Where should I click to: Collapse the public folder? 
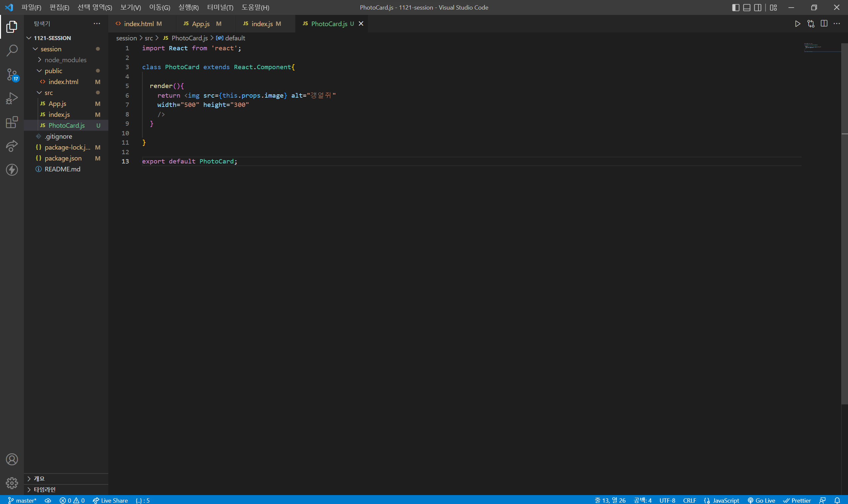coord(53,70)
